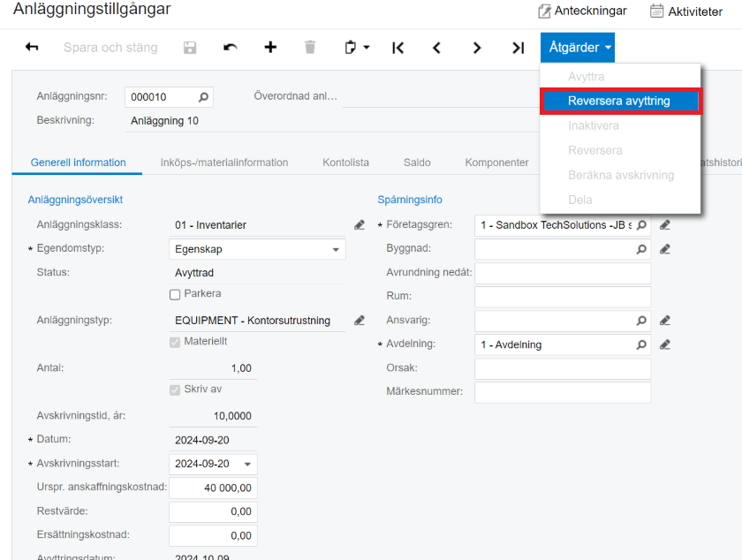Edit Företagsgren with pencil icon
Screen dimensions: 742x560
tap(665, 225)
